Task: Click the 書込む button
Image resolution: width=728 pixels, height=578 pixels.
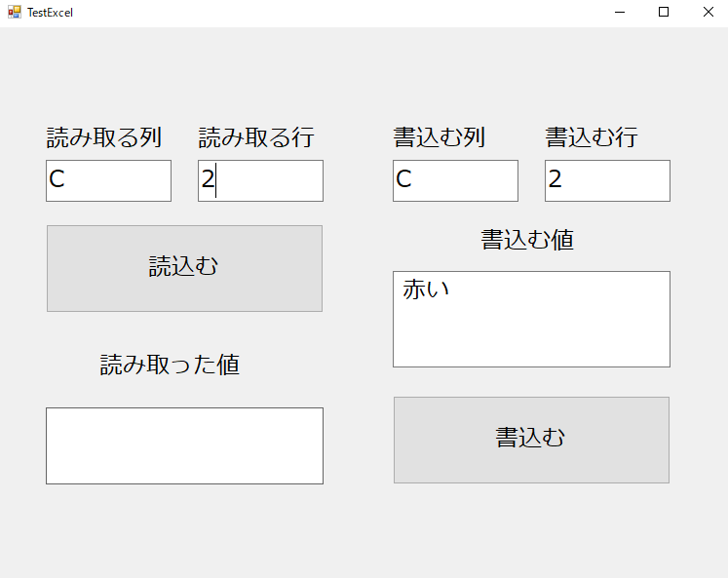Action: point(531,440)
